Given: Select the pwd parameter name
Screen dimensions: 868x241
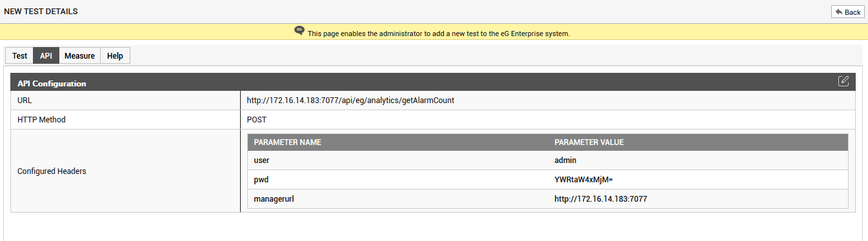Looking at the screenshot, I should (x=261, y=180).
